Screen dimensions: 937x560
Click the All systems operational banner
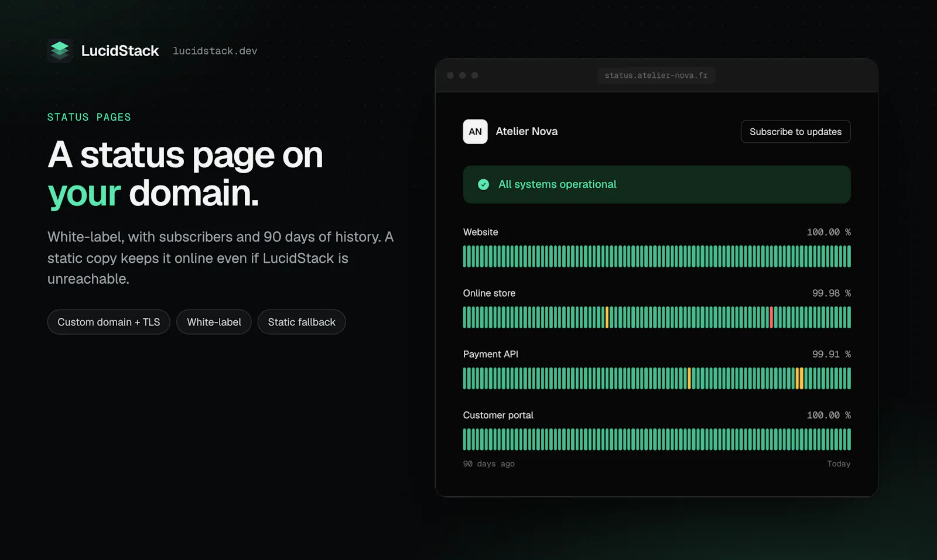[656, 184]
